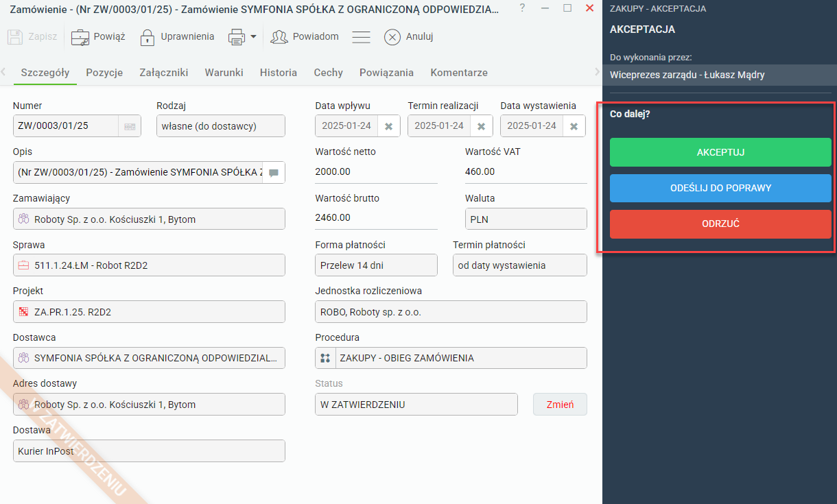Click the Numer field numbering icon
Viewport: 837px width, 504px height.
pos(130,126)
